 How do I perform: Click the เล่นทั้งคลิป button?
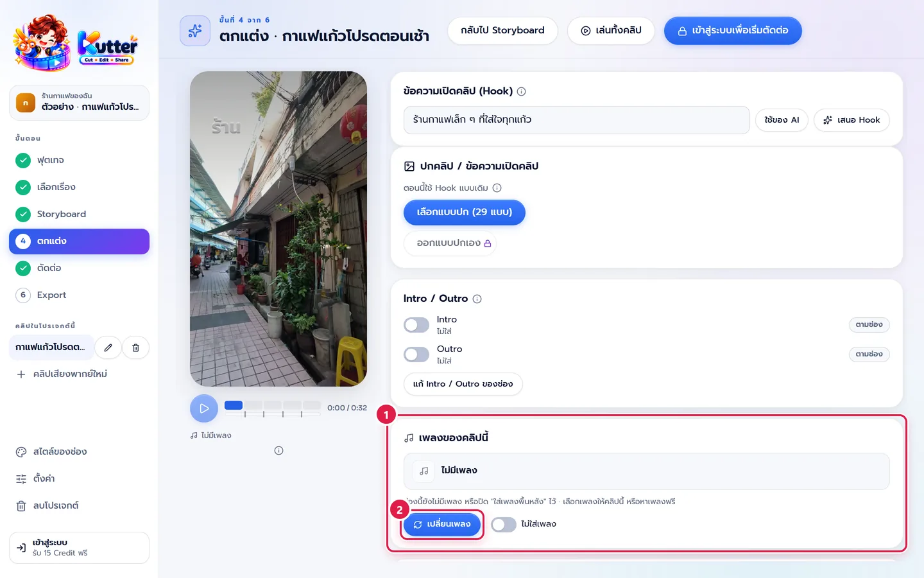(611, 31)
